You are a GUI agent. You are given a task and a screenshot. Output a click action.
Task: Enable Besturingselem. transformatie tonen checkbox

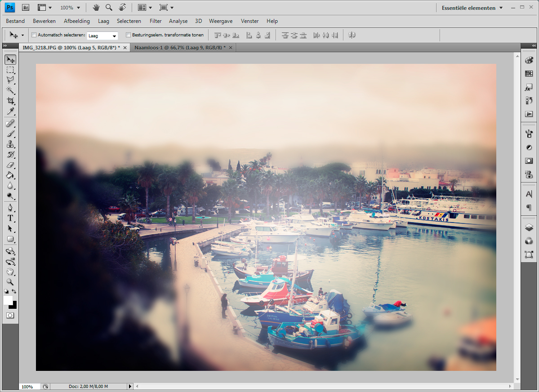click(128, 35)
